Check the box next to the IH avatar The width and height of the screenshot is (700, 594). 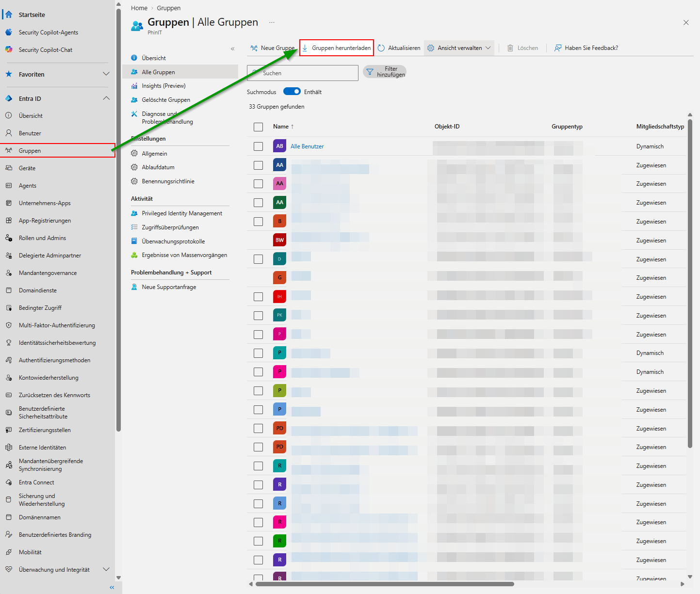coord(258,297)
